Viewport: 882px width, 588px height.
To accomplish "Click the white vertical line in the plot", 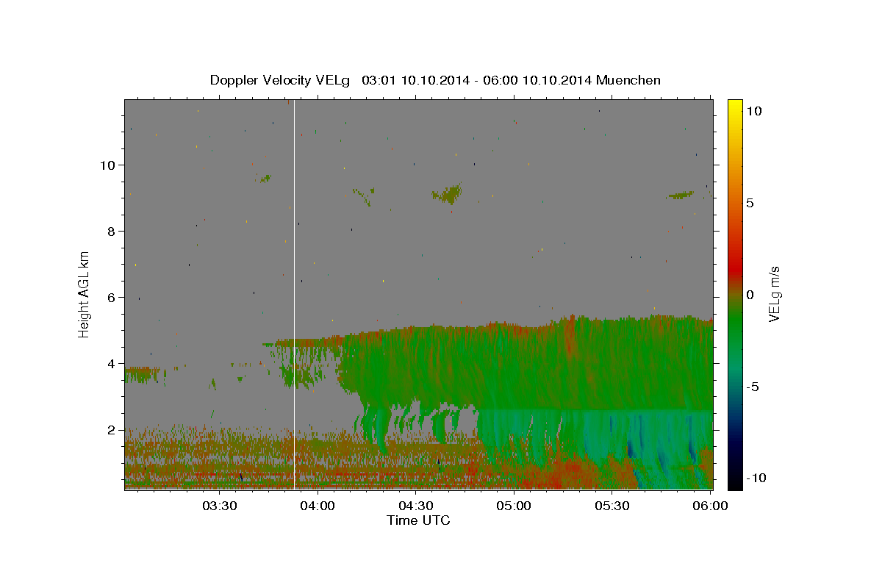I will click(x=294, y=294).
